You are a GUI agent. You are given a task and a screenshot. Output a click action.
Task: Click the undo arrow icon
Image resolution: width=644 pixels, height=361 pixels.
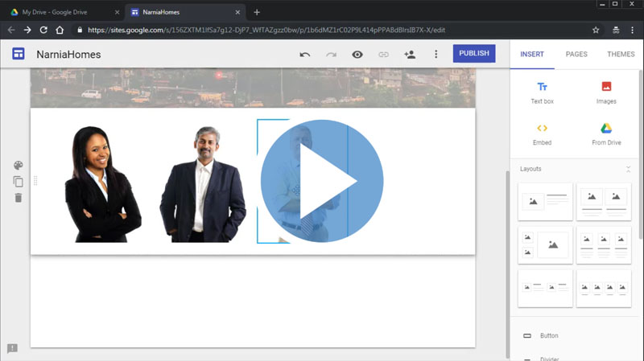(305, 55)
